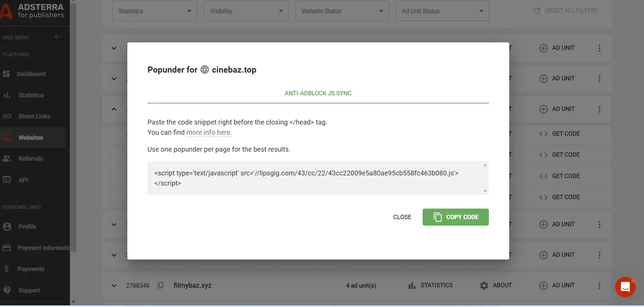Screen dimensions: 644x307
Task: Click the filmybaz.xyz website name
Action: point(192,285)
